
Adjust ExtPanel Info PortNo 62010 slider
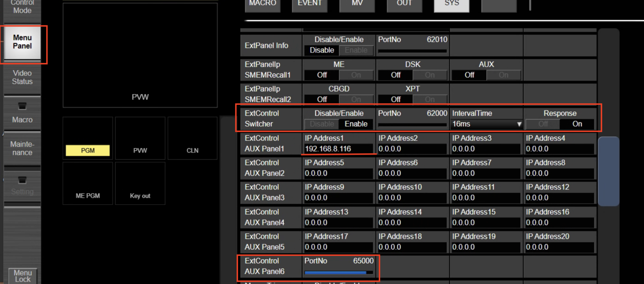[412, 51]
